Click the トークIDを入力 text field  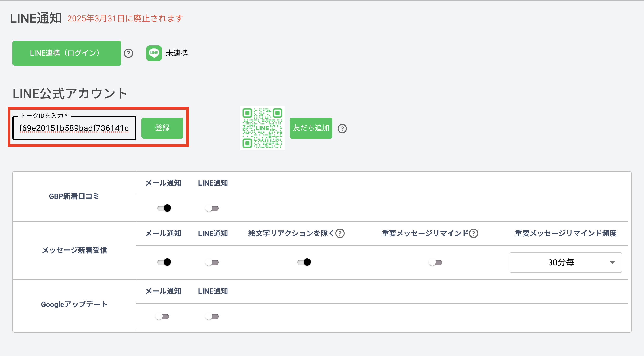point(74,128)
